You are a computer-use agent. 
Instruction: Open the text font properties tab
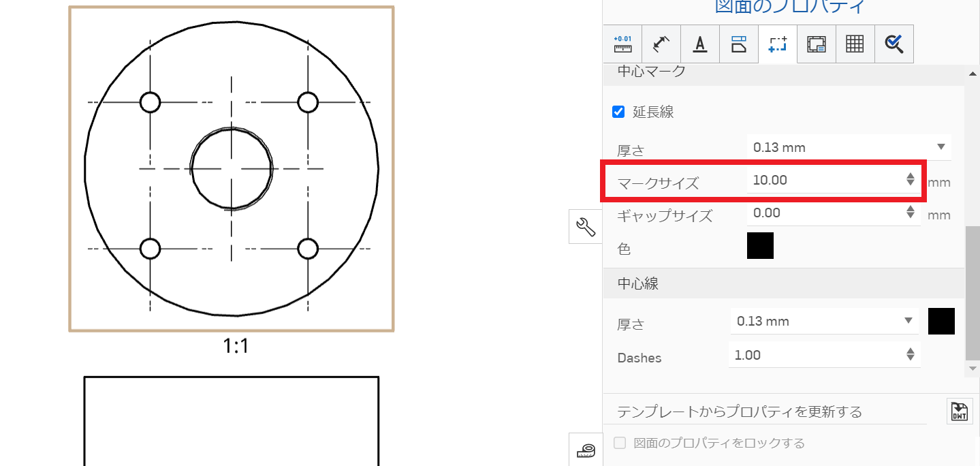click(x=700, y=44)
